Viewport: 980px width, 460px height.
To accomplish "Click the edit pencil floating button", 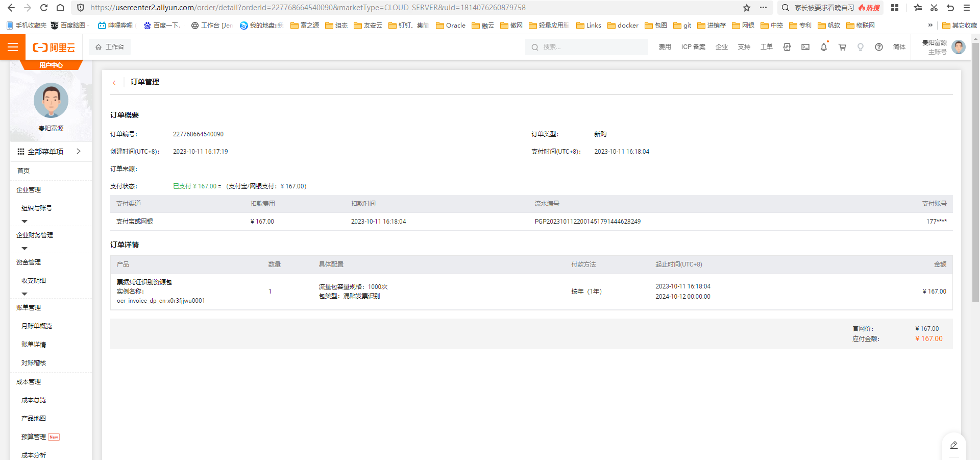I will click(x=953, y=445).
